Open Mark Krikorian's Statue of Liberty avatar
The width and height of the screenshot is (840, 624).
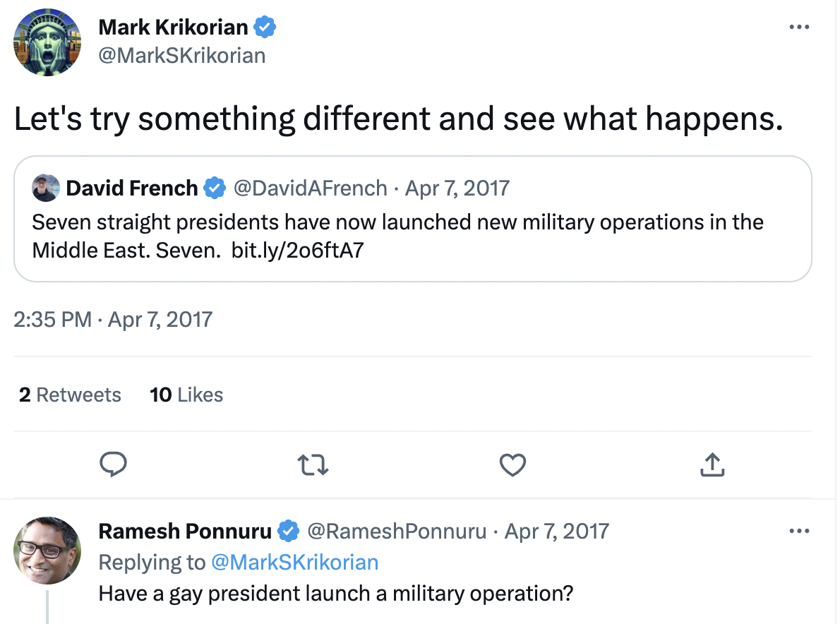click(47, 42)
